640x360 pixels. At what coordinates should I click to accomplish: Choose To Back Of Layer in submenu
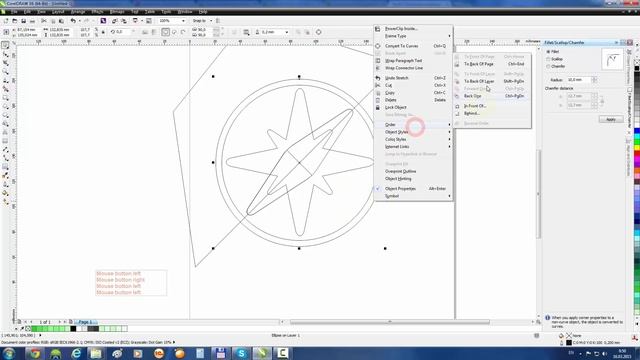[492, 81]
